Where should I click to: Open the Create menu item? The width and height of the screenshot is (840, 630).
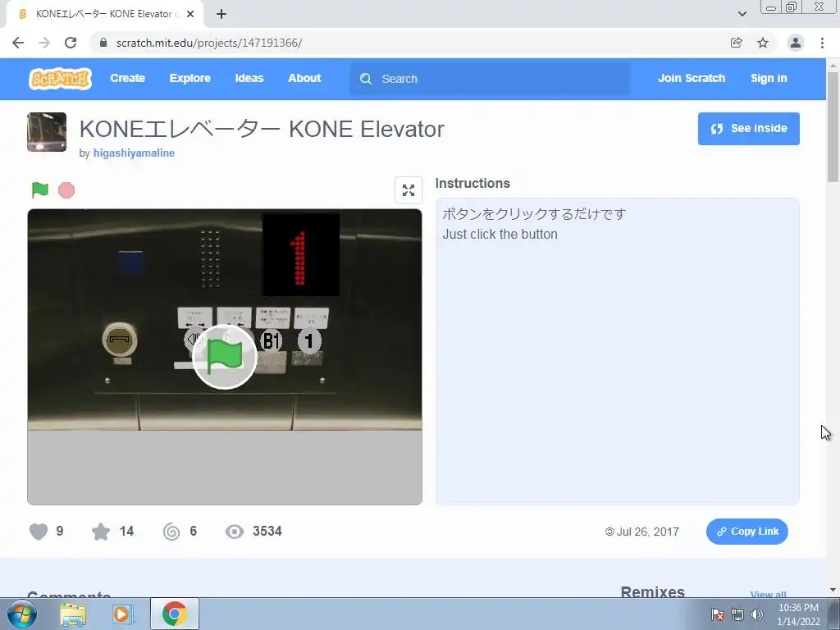tap(127, 78)
